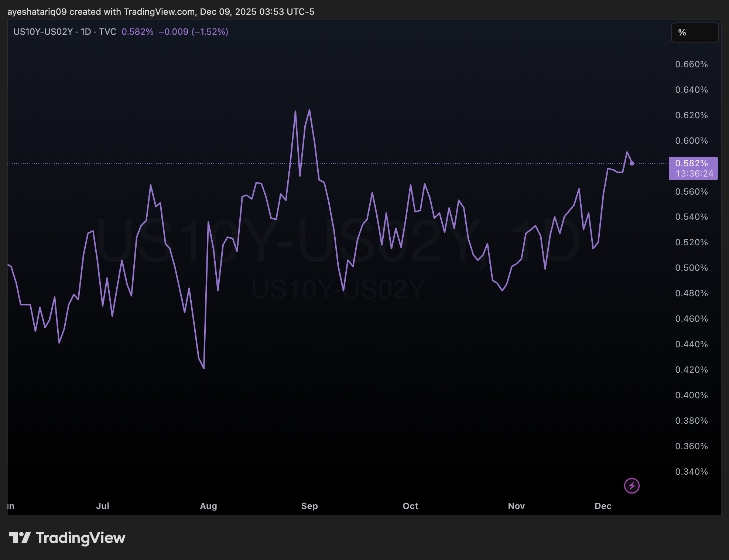Open the % scale unit box
729x560 pixels.
click(694, 33)
